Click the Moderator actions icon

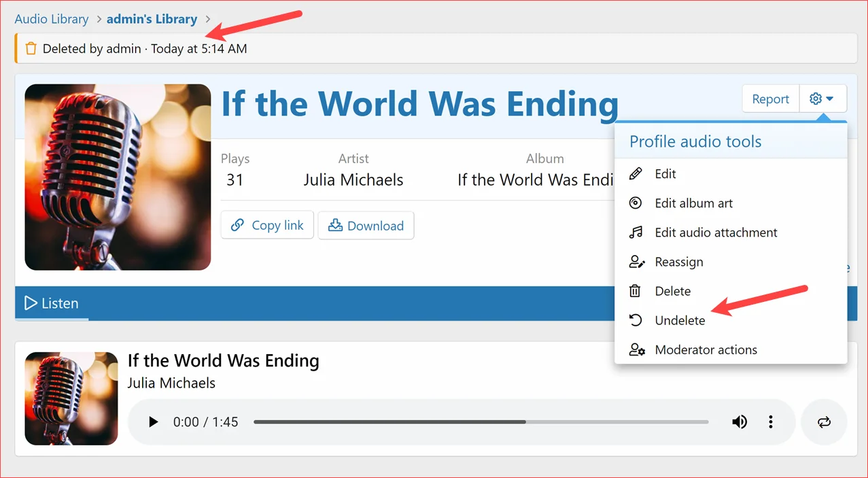(636, 350)
